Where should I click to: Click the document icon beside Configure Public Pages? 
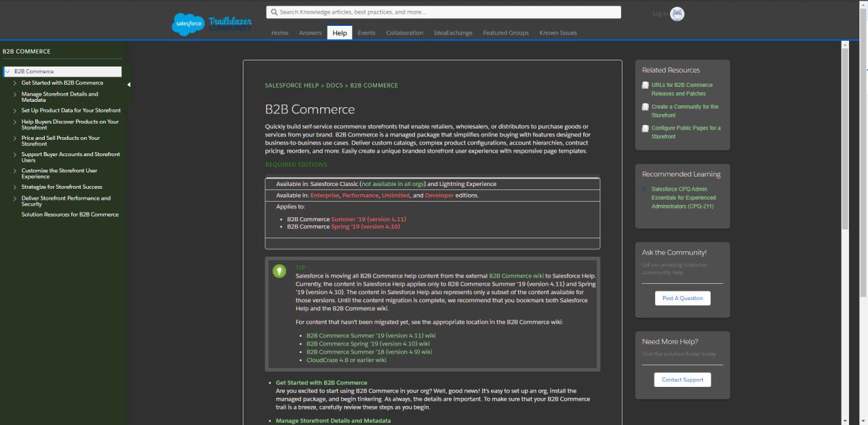click(x=645, y=128)
